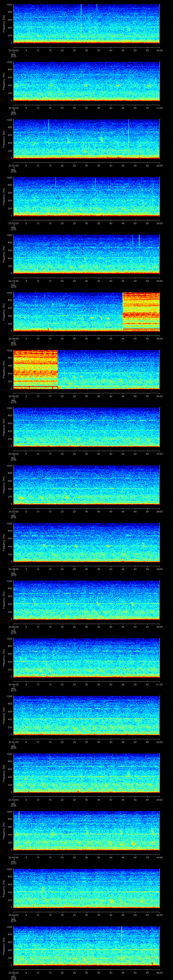This screenshot has width=173, height=980.
Task: Click the 20:45:00 start time label
Action: [x=13, y=973]
